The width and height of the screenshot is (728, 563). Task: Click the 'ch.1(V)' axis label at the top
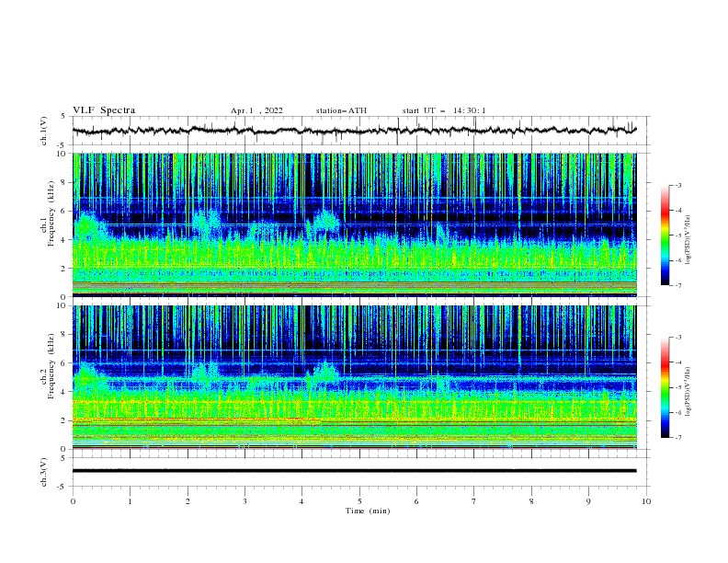click(x=44, y=131)
